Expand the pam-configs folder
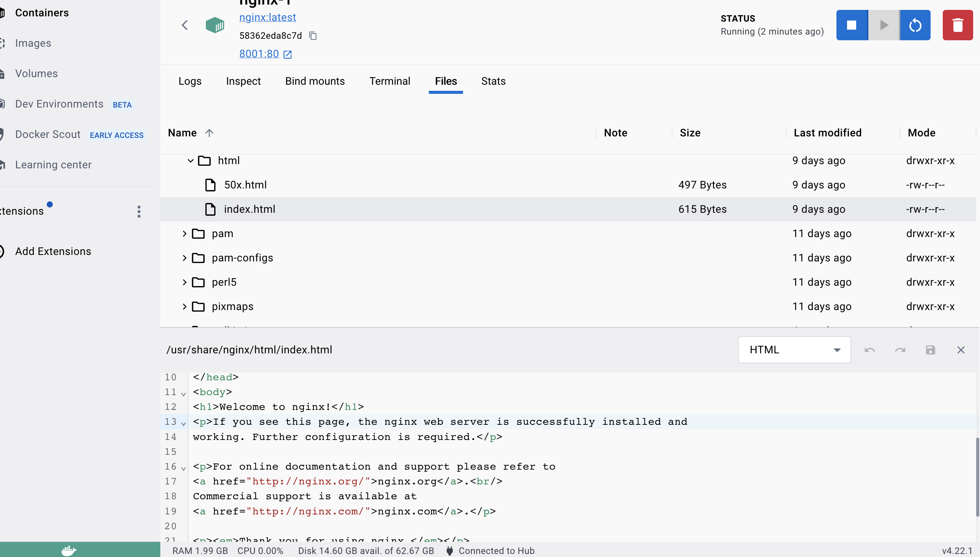 click(x=184, y=258)
